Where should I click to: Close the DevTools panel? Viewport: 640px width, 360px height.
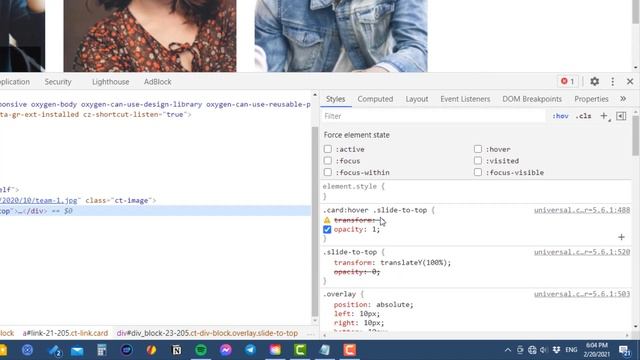630,82
